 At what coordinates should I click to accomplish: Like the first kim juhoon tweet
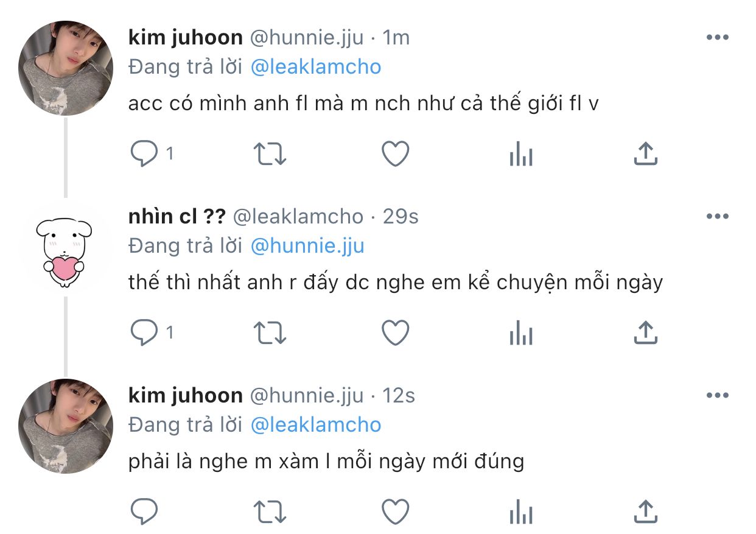pyautogui.click(x=395, y=154)
